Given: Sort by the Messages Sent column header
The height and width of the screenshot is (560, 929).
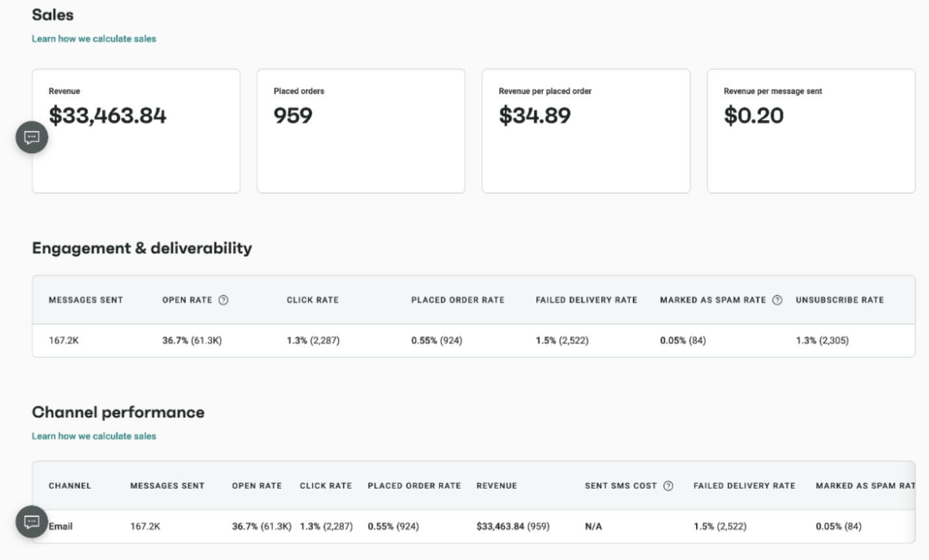Looking at the screenshot, I should pyautogui.click(x=86, y=300).
